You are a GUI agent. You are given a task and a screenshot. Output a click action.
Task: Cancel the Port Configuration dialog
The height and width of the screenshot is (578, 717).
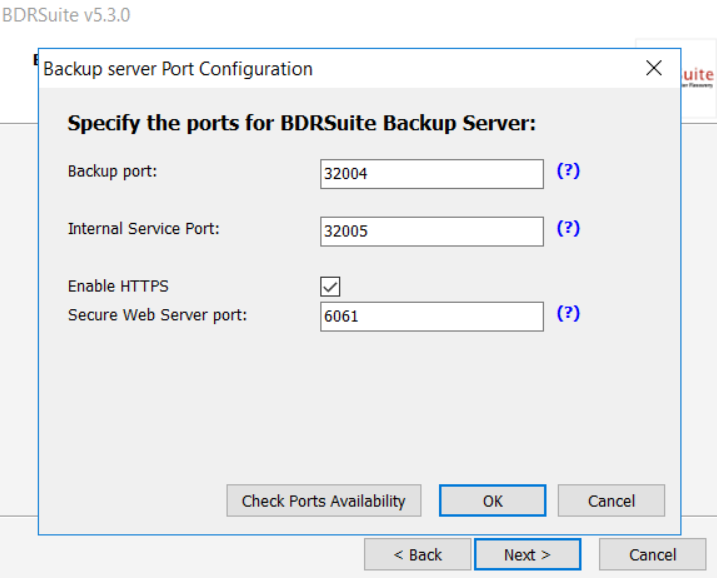tap(611, 501)
